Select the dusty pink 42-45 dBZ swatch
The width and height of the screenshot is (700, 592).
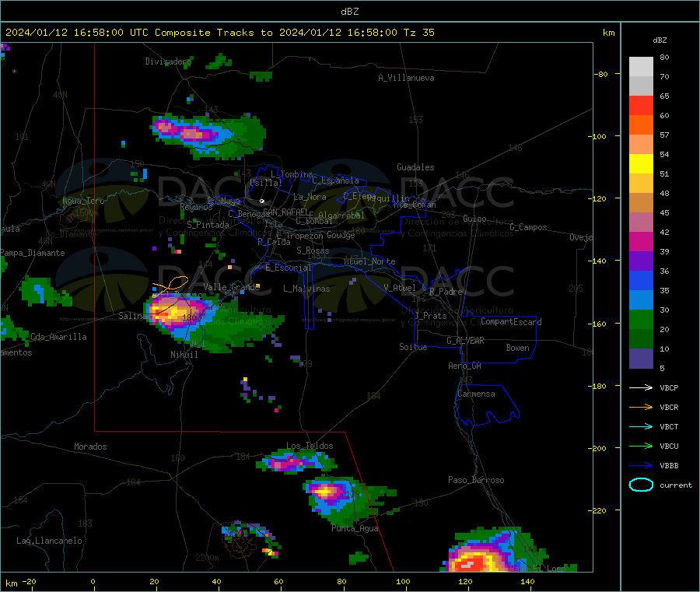[641, 222]
